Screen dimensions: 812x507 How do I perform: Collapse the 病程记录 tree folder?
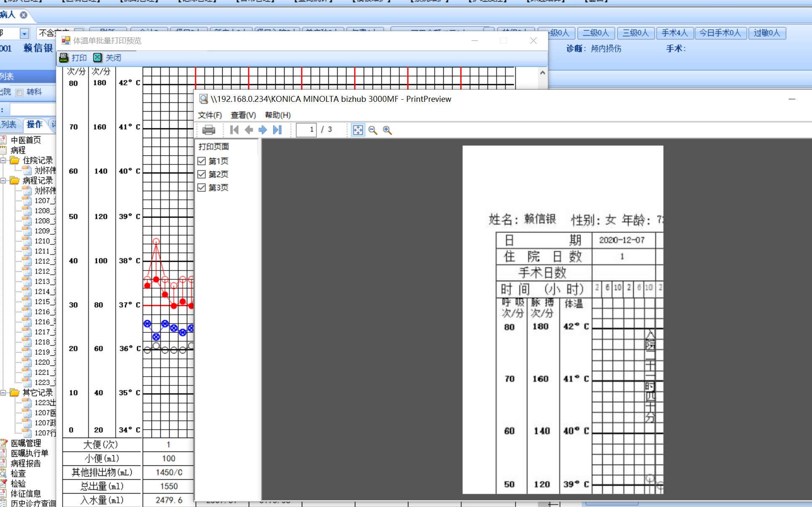tap(3, 181)
